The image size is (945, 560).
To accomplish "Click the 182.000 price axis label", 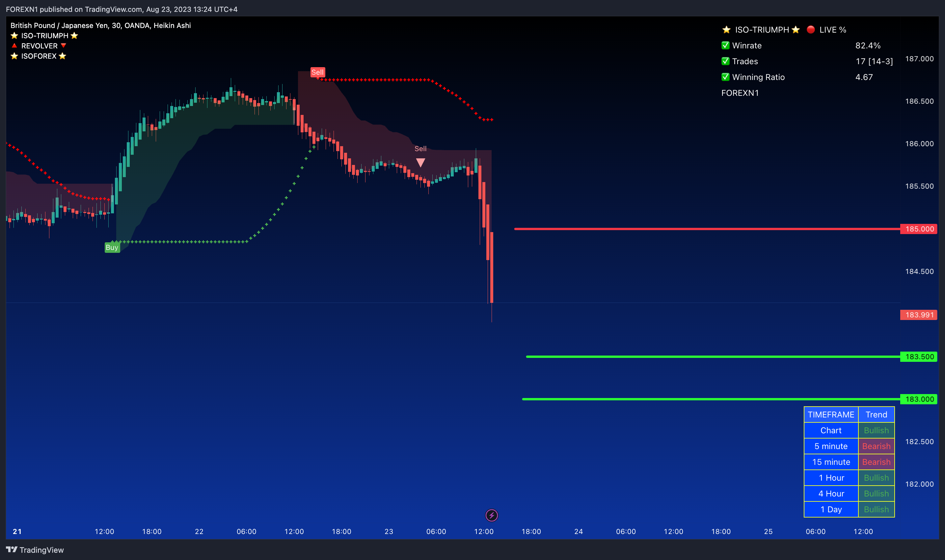I will tap(919, 484).
